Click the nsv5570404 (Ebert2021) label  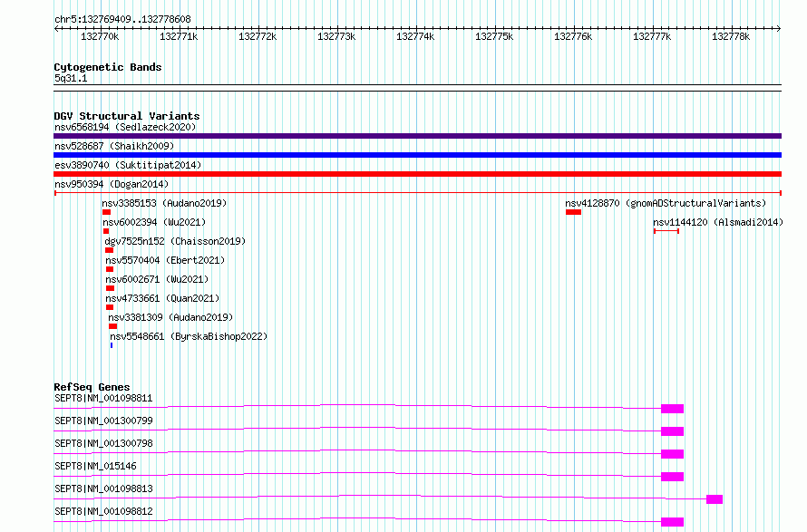pyautogui.click(x=165, y=260)
